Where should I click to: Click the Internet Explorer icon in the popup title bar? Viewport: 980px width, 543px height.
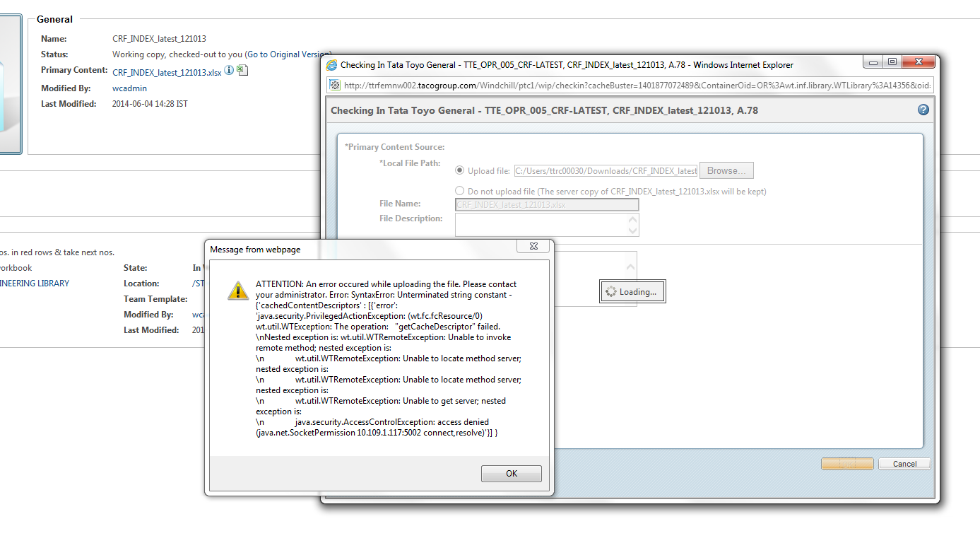coord(331,64)
